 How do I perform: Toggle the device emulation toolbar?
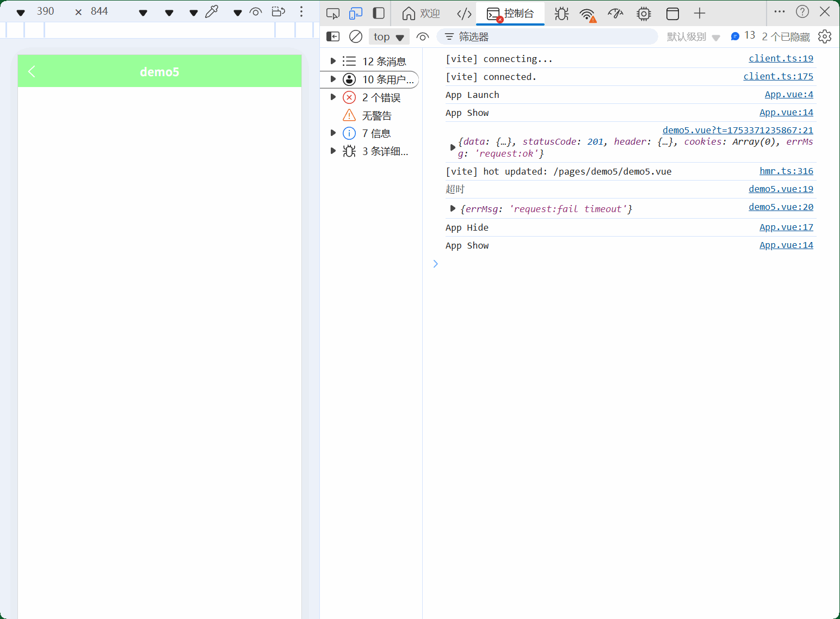coord(356,13)
